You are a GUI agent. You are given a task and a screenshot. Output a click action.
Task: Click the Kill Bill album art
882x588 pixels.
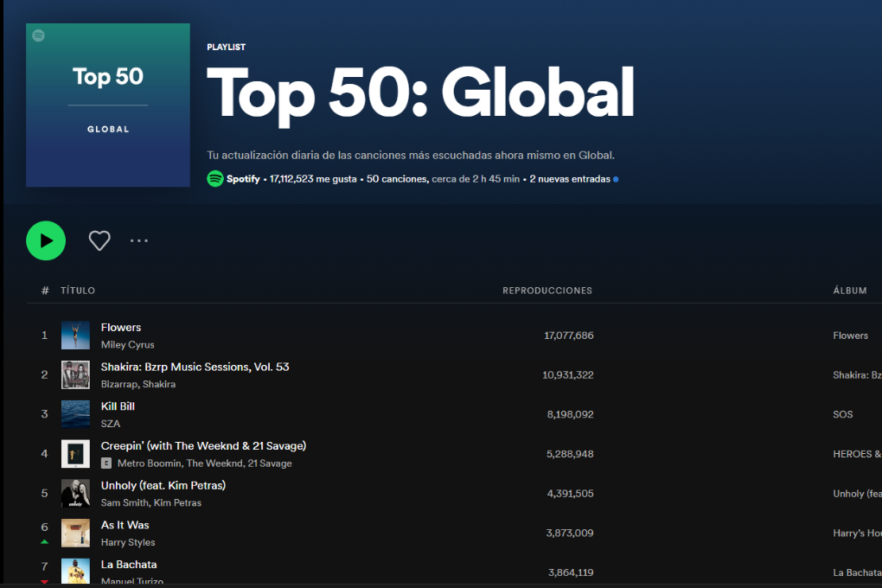click(75, 414)
